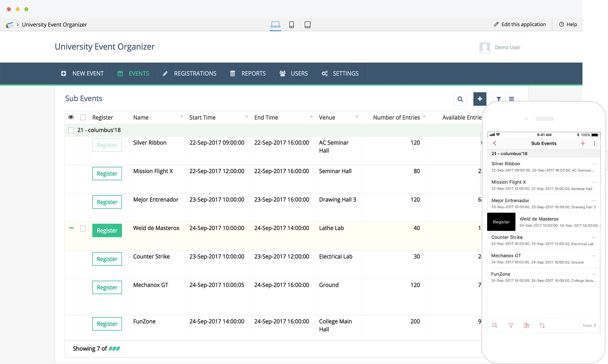Screen dimensions: 608x364
Task: Open the REPORTS tab
Action: coord(248,74)
